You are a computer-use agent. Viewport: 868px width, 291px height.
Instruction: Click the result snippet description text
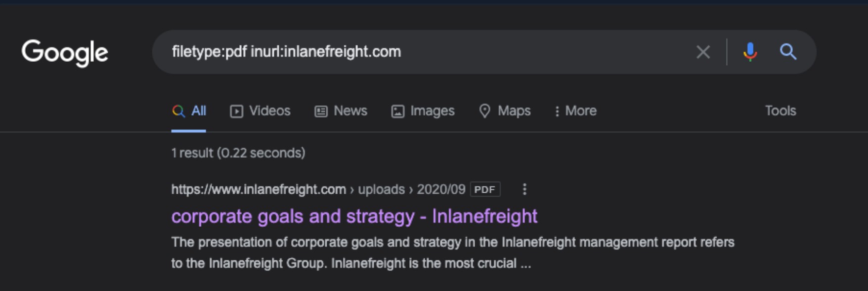(453, 252)
